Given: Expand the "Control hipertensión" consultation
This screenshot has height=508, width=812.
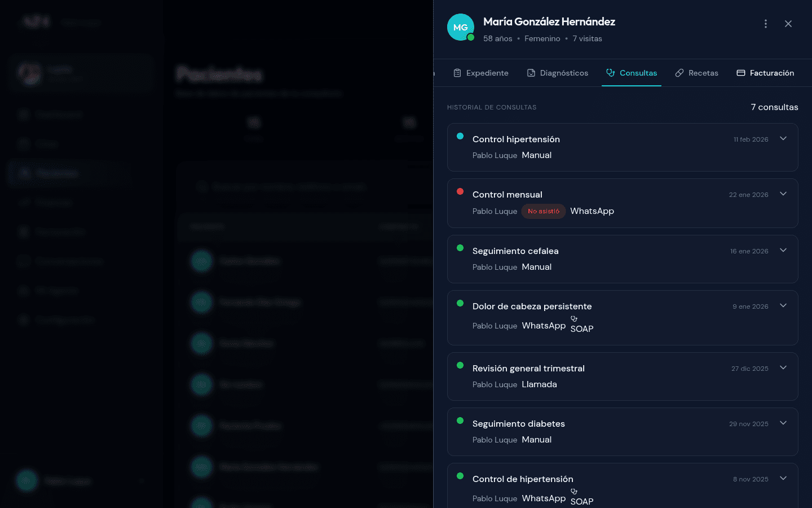Looking at the screenshot, I should click(783, 138).
